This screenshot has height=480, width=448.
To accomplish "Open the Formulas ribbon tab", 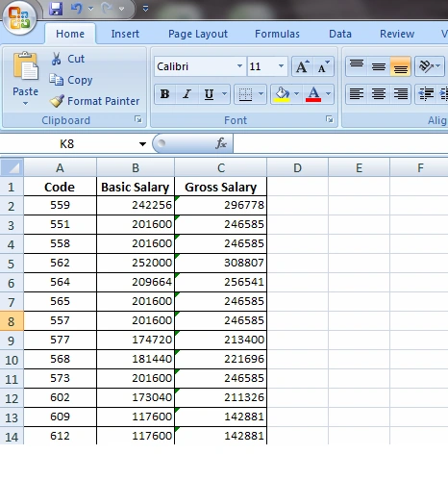I will 277,34.
